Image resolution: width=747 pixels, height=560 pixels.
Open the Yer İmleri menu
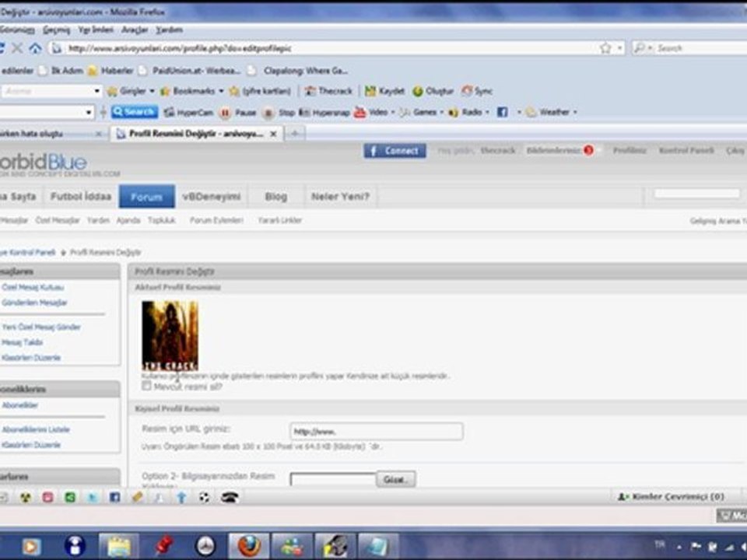(96, 30)
